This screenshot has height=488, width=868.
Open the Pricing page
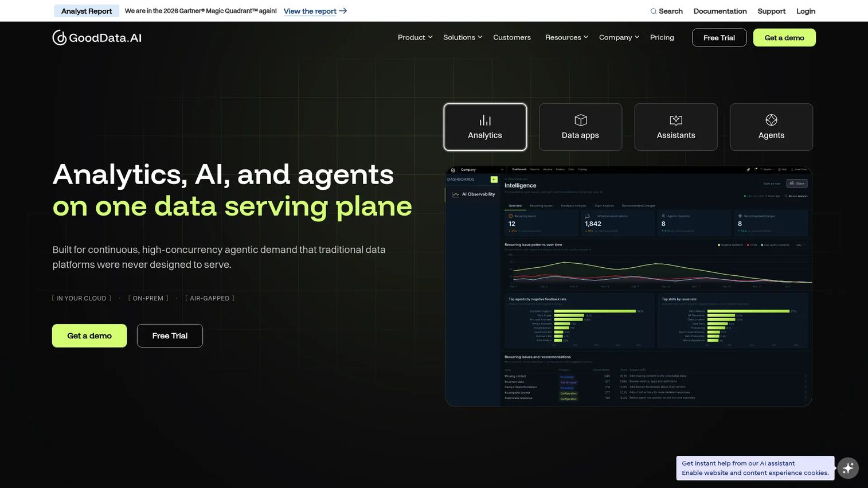click(662, 37)
